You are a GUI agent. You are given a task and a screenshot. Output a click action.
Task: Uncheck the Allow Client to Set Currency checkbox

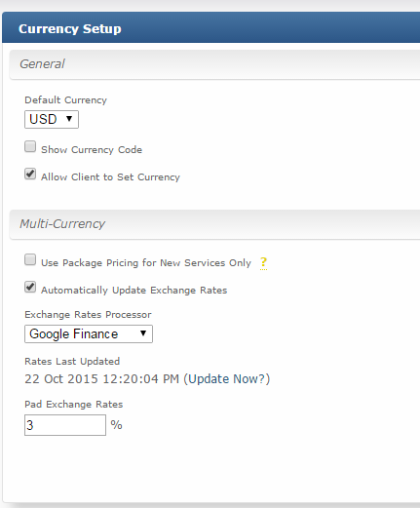point(30,174)
